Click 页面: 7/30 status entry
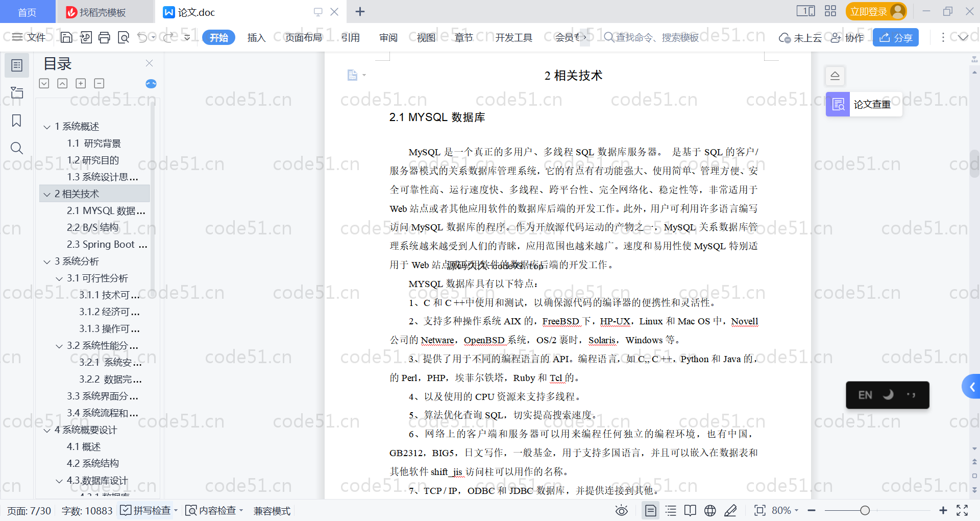The height and width of the screenshot is (521, 980). point(29,511)
